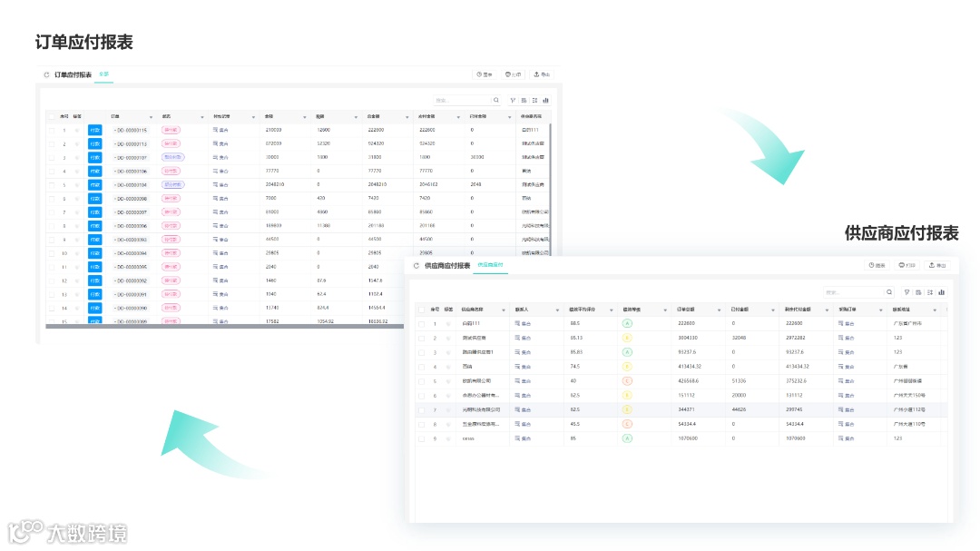Viewport: 980px width, 551px height.
Task: Click horizontal scrollbar of order table
Action: (225, 326)
